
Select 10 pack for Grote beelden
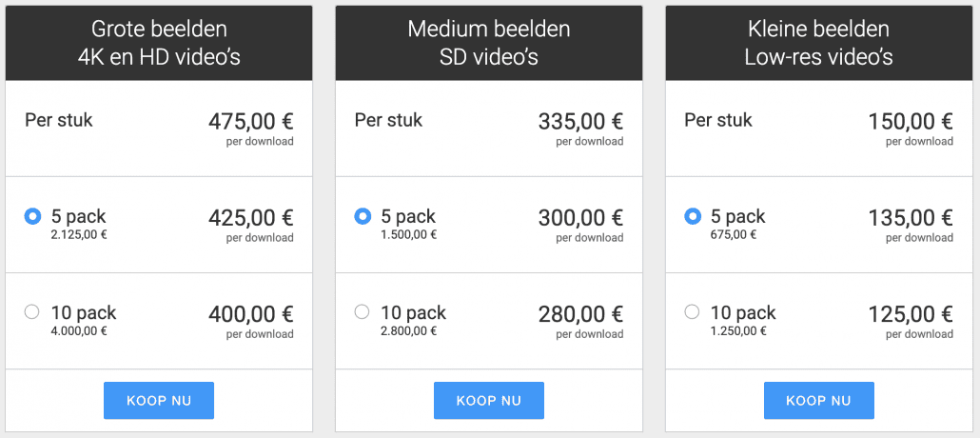32,311
